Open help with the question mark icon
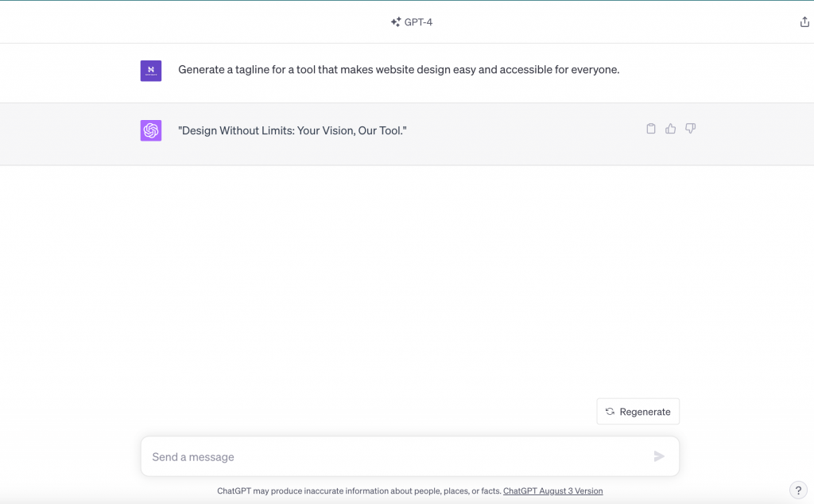Viewport: 814px width, 504px height. pos(799,490)
